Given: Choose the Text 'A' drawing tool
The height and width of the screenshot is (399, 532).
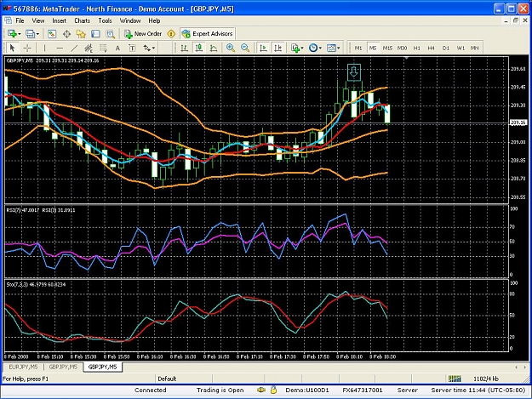Looking at the screenshot, I should [x=117, y=48].
